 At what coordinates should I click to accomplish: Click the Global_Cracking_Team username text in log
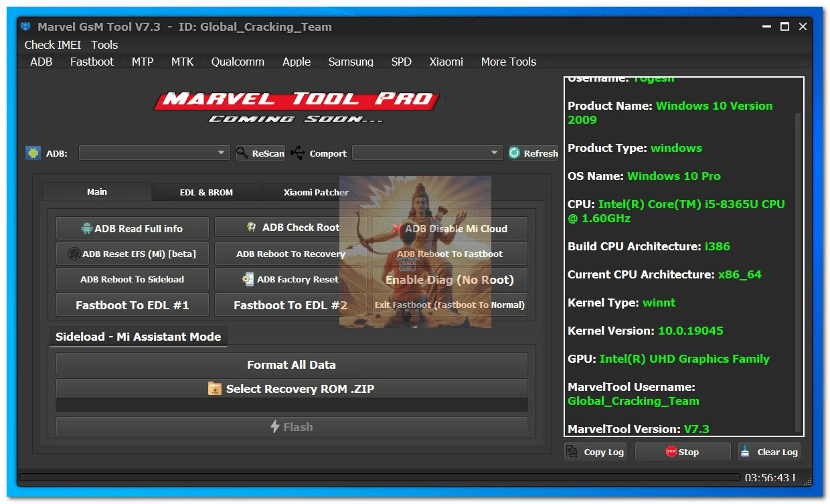[633, 401]
